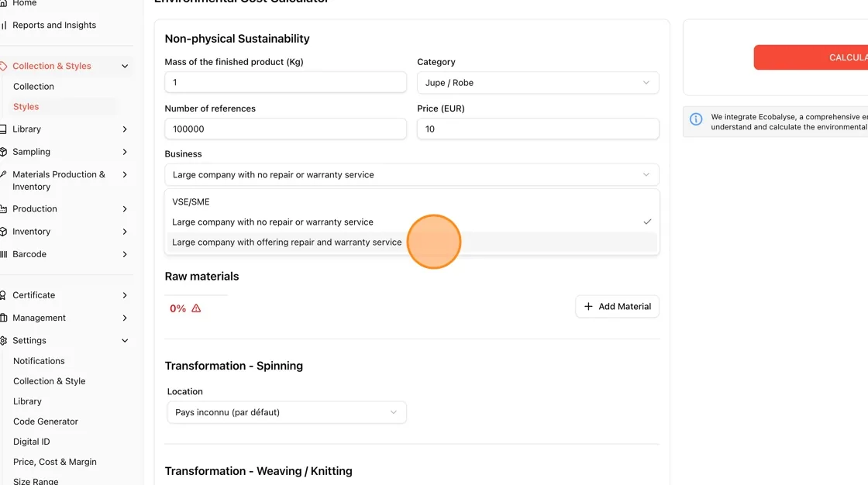Open Digital ID settings
Image resolution: width=868 pixels, height=485 pixels.
tap(32, 442)
